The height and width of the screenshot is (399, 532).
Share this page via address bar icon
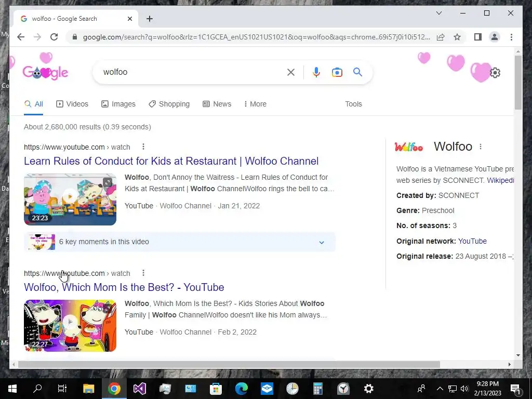click(441, 37)
